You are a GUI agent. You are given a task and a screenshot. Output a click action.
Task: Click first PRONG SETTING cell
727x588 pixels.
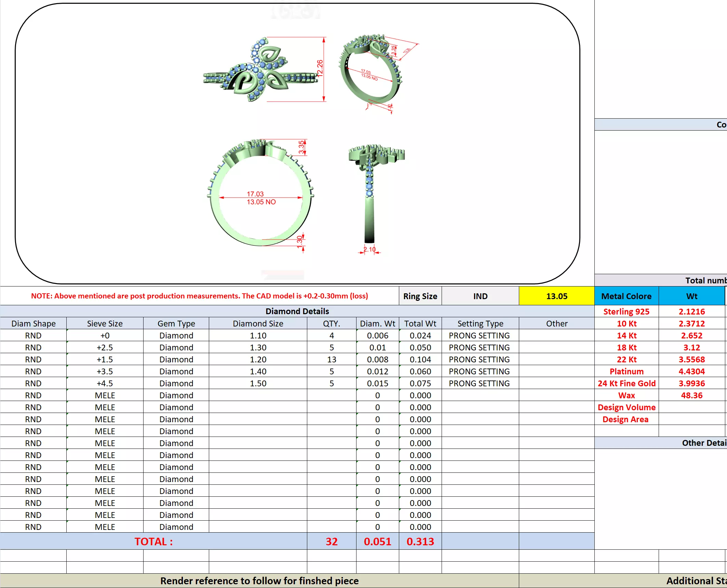tap(479, 335)
